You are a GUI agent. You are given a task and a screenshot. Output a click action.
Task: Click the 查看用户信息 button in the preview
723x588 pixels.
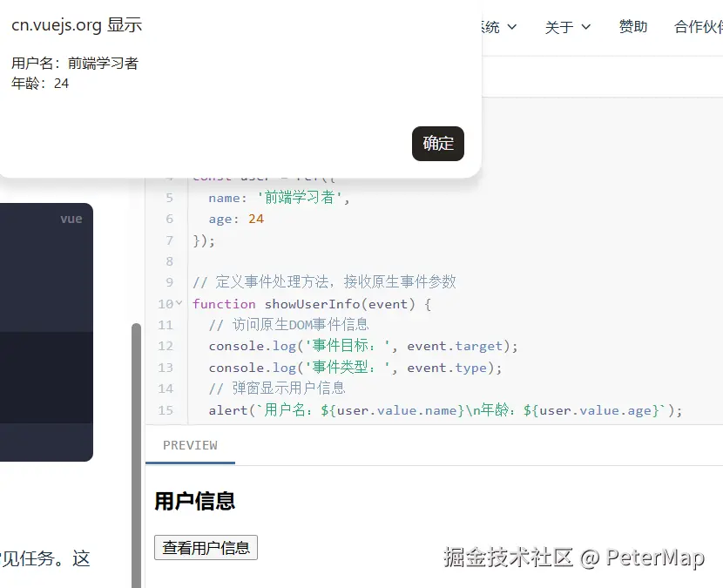click(x=206, y=547)
